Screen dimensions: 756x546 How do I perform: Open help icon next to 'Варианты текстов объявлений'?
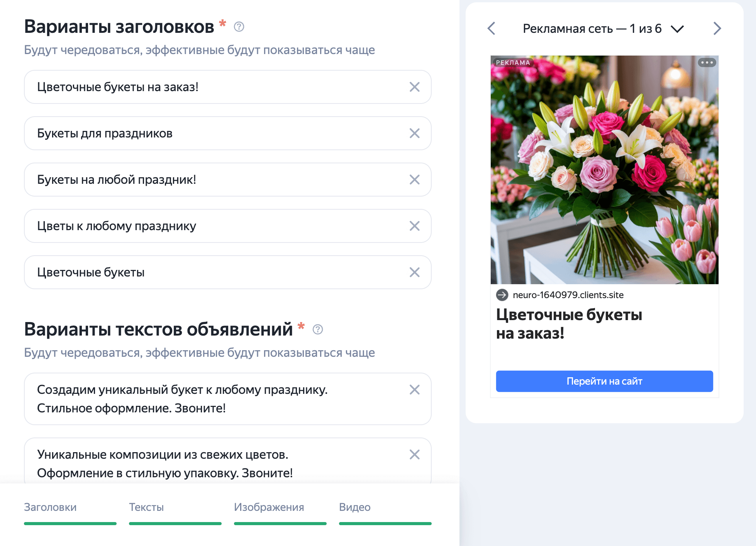tap(318, 329)
